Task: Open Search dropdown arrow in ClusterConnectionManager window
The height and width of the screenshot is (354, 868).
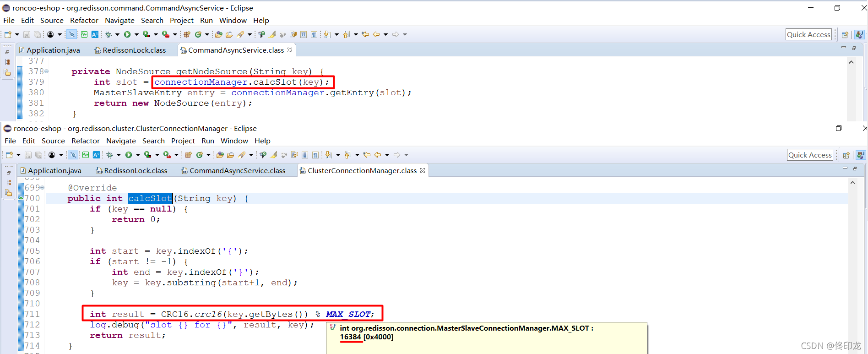Action: tap(251, 155)
